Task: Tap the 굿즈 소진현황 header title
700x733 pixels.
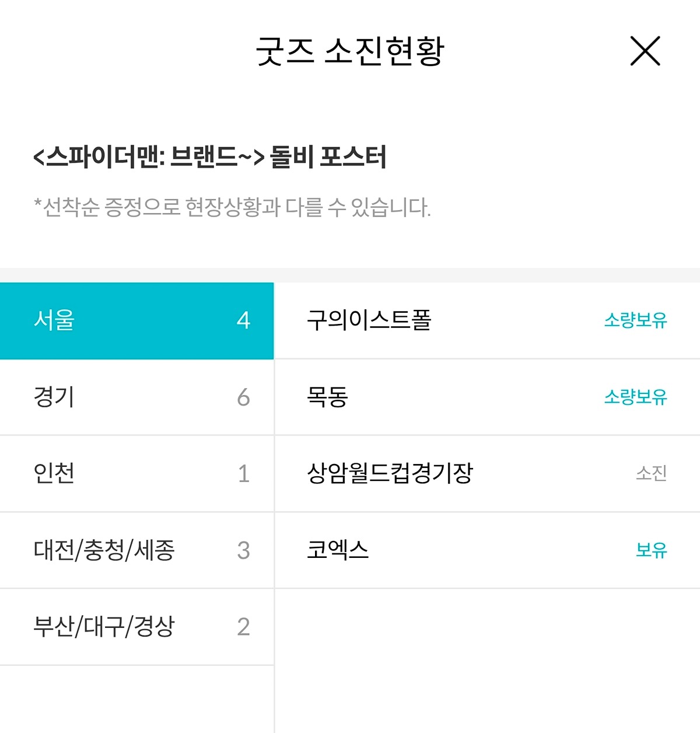Action: tap(350, 51)
